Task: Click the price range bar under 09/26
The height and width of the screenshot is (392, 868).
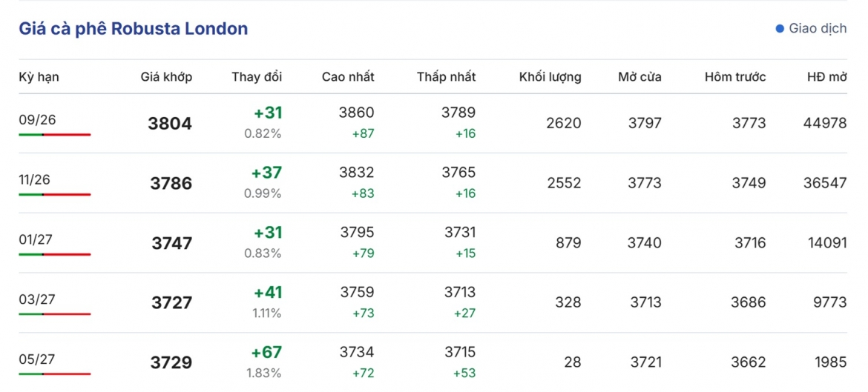Action: [x=55, y=134]
